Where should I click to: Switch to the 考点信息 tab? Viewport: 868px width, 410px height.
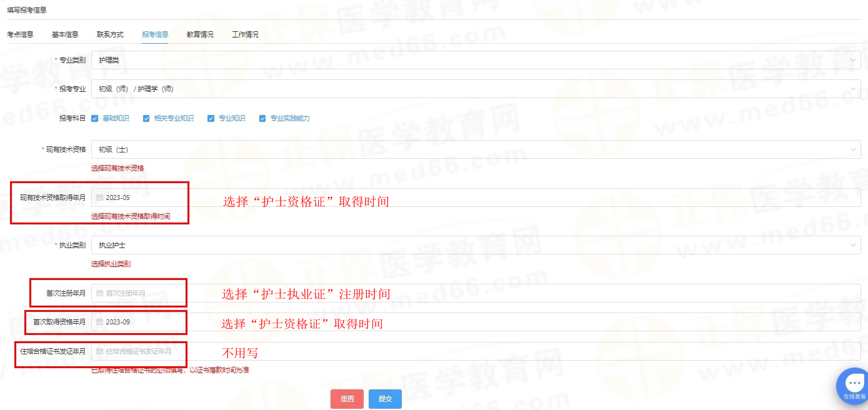click(x=20, y=34)
